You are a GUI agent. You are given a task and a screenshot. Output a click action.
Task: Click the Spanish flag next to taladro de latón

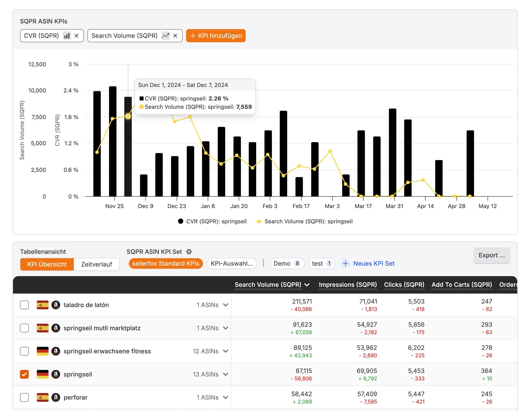(42, 305)
